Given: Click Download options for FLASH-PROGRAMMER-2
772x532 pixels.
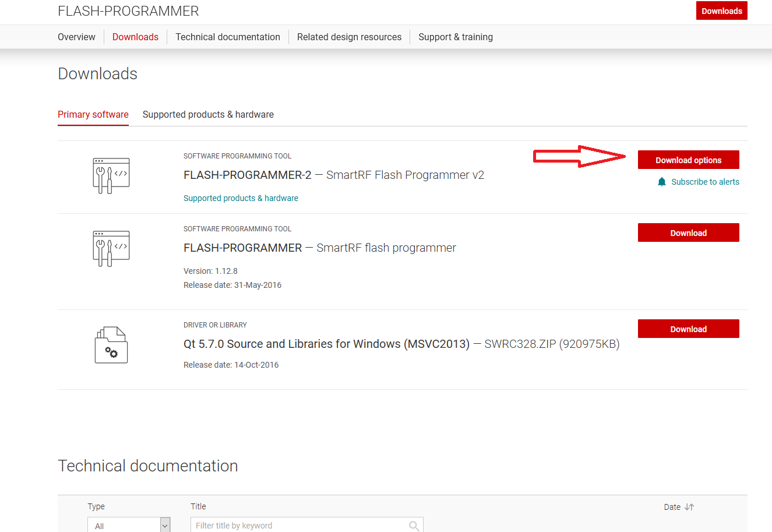Looking at the screenshot, I should (x=689, y=160).
